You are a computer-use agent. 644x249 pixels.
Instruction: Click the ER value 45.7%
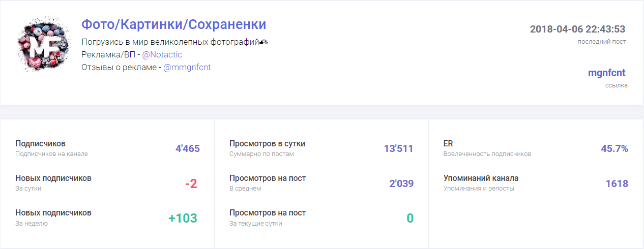pyautogui.click(x=614, y=149)
